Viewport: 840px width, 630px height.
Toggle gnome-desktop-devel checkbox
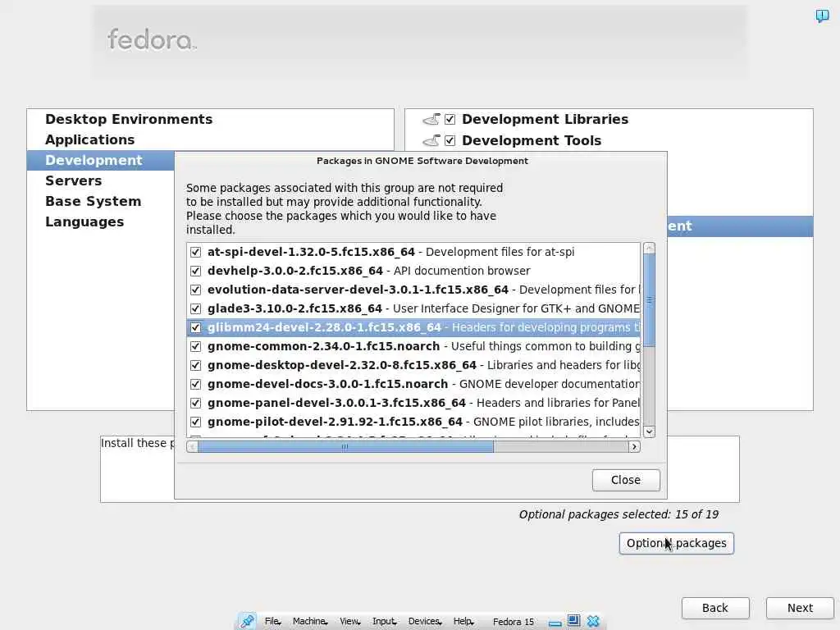tap(195, 365)
